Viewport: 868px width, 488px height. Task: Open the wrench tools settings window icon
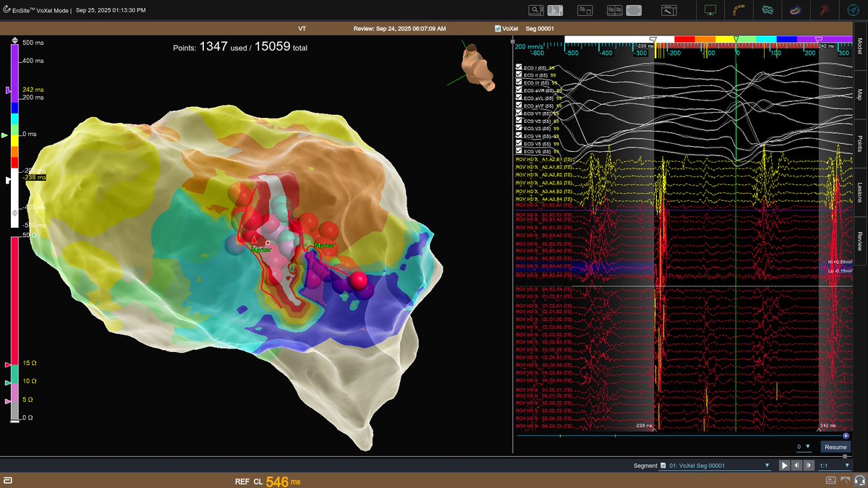point(670,10)
